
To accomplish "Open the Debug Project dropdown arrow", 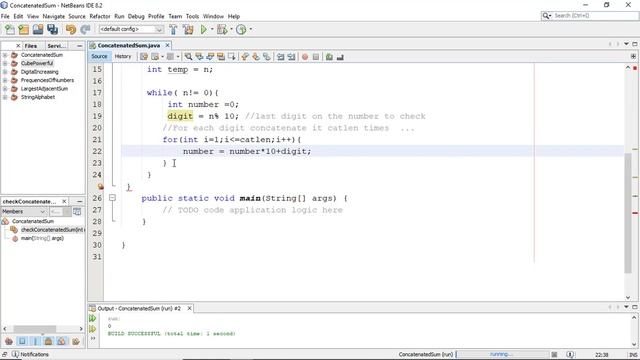I will pos(231,29).
